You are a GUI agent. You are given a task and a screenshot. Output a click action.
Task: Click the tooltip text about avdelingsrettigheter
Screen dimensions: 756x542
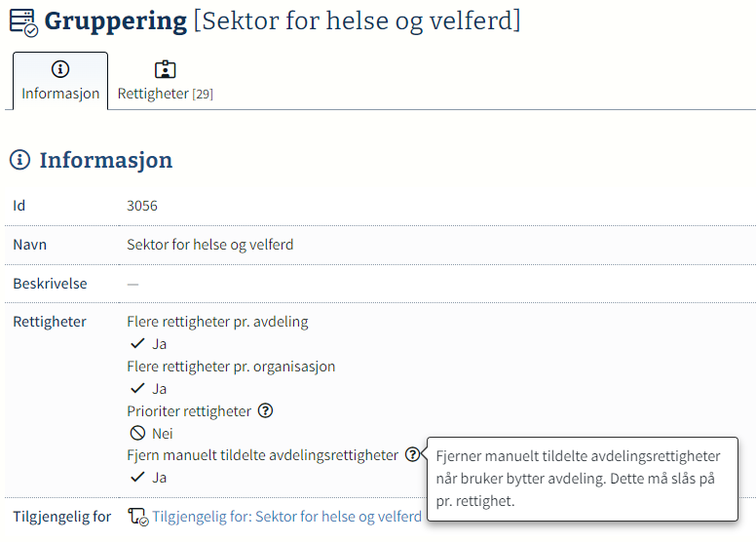(578, 479)
